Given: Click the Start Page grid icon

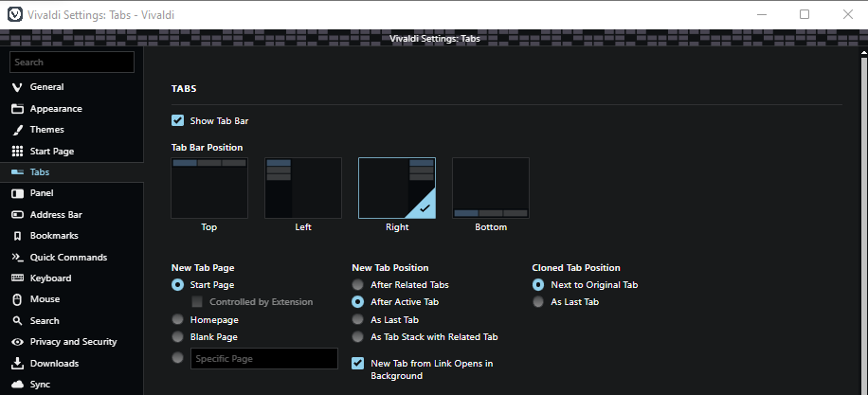Looking at the screenshot, I should click(18, 151).
